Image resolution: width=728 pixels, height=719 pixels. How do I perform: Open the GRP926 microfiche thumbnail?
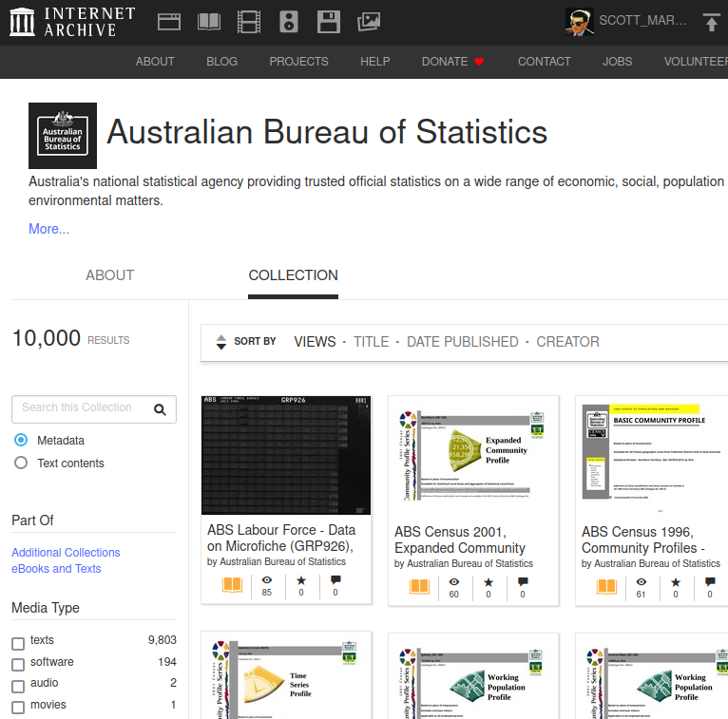[286, 455]
